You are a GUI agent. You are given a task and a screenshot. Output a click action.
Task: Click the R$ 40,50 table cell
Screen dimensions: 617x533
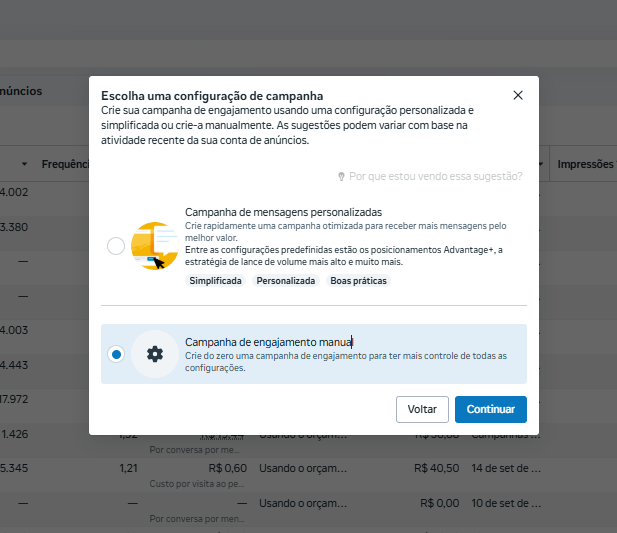coord(436,468)
